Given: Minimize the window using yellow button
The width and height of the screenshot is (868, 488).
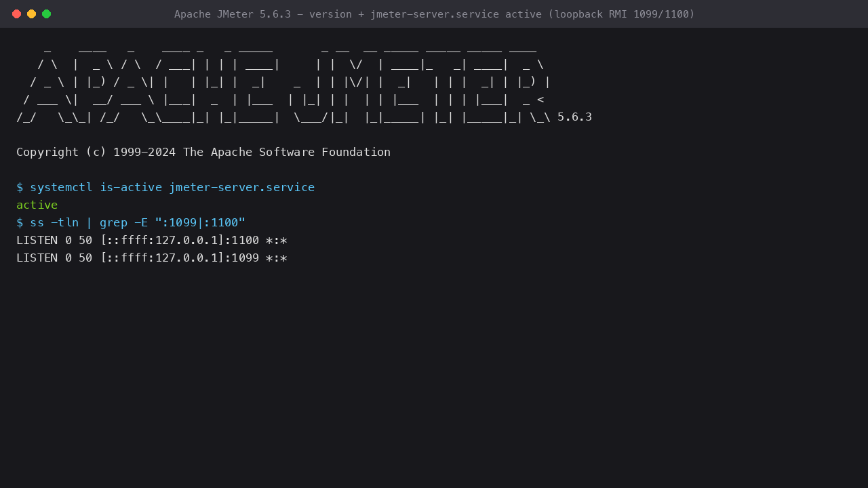Looking at the screenshot, I should (31, 14).
